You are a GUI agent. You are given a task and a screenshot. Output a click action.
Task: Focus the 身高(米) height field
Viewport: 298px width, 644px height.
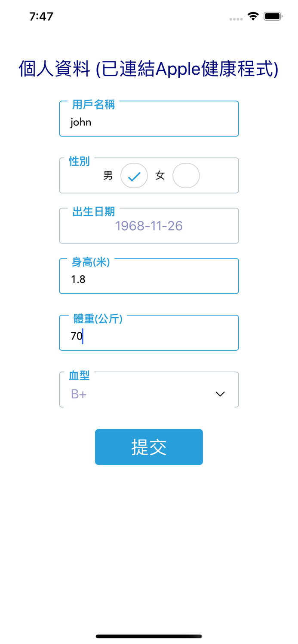(x=149, y=279)
